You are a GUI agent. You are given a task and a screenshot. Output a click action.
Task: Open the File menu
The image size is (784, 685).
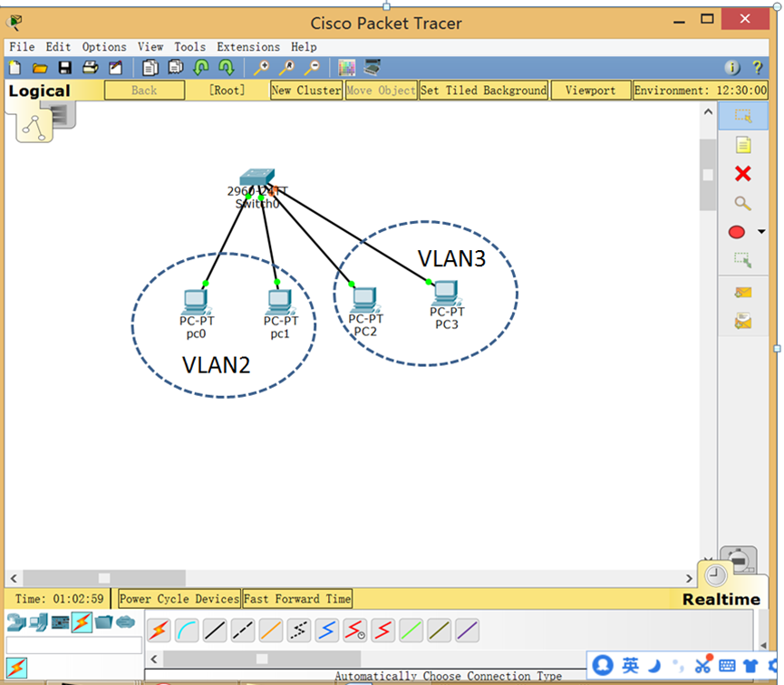(22, 47)
